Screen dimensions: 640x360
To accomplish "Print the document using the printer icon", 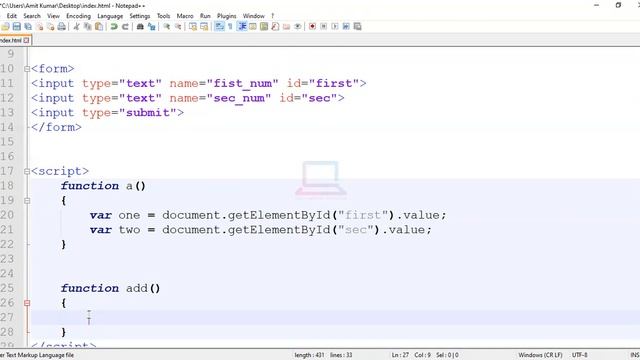I will [62, 27].
